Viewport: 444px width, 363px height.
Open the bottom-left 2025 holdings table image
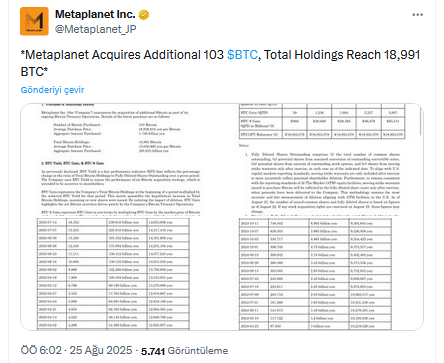click(x=120, y=273)
